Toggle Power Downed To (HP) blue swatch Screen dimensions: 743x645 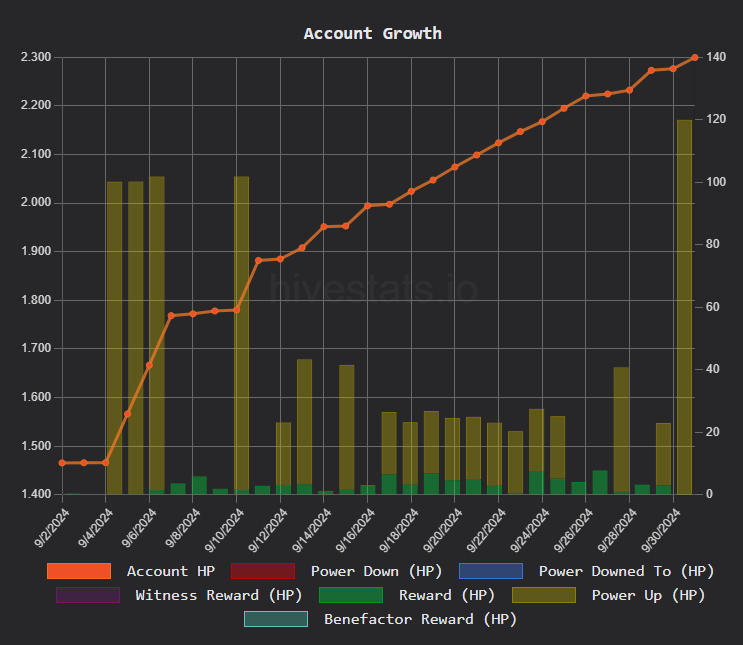pos(491,571)
